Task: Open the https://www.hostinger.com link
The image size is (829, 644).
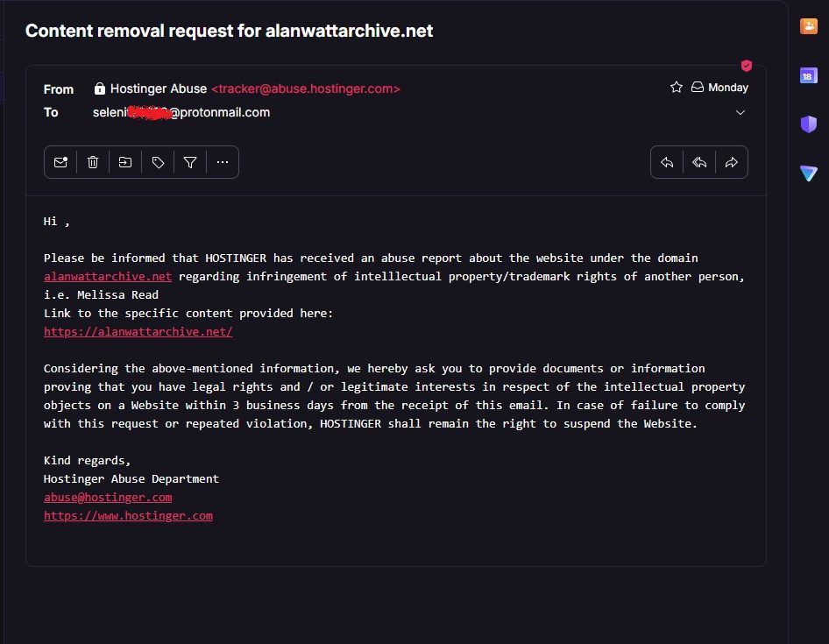Action: tap(128, 516)
